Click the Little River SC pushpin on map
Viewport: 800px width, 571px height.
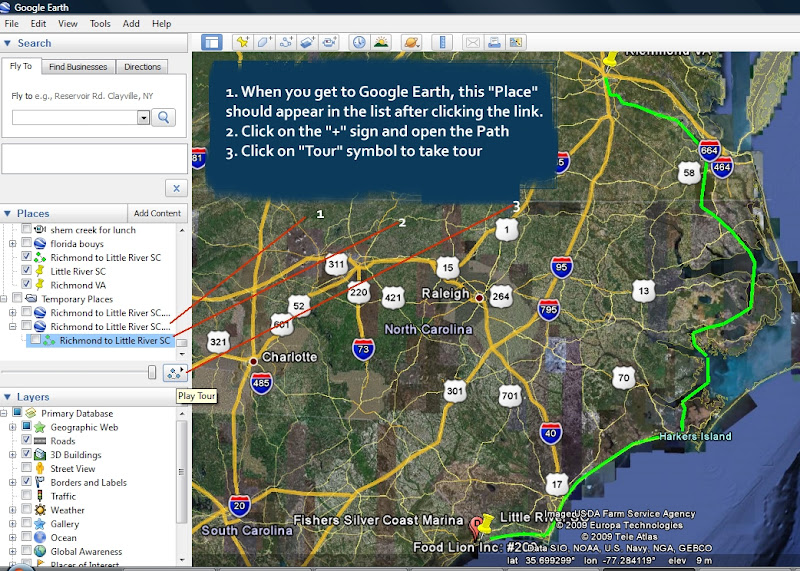pos(485,523)
